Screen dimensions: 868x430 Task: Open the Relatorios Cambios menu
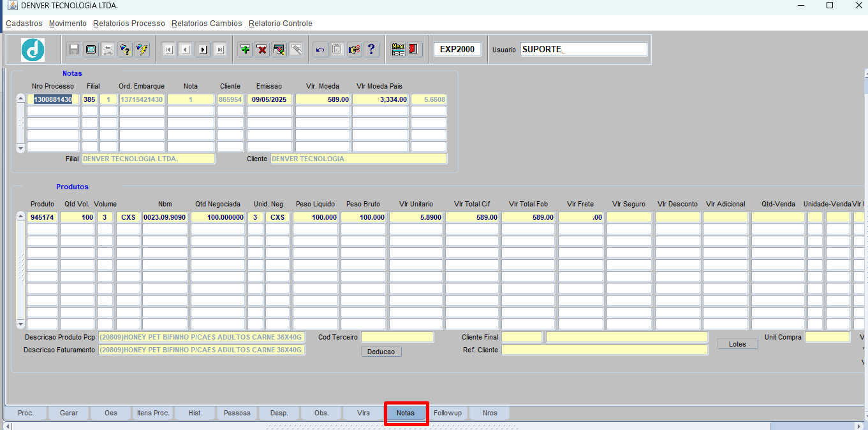[x=207, y=24]
